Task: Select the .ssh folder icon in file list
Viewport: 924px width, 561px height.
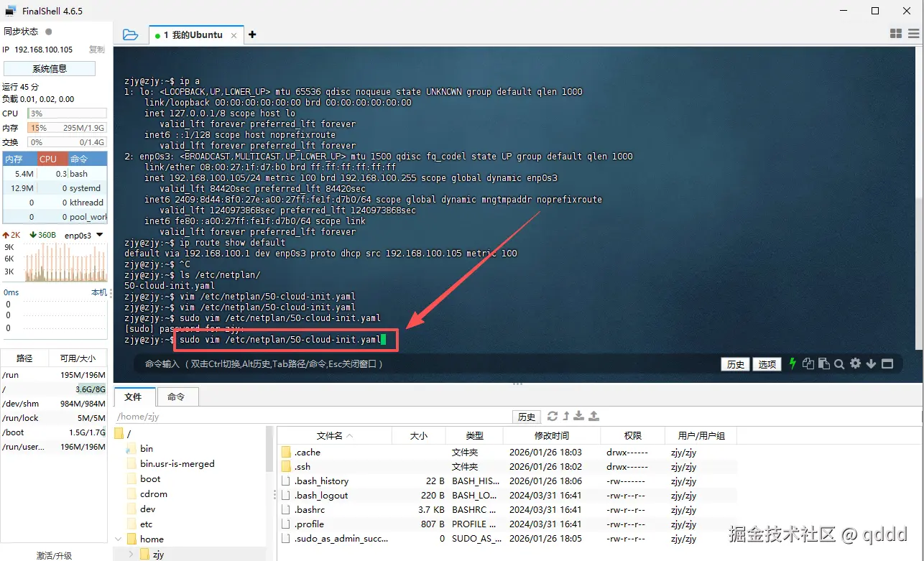Action: [286, 467]
